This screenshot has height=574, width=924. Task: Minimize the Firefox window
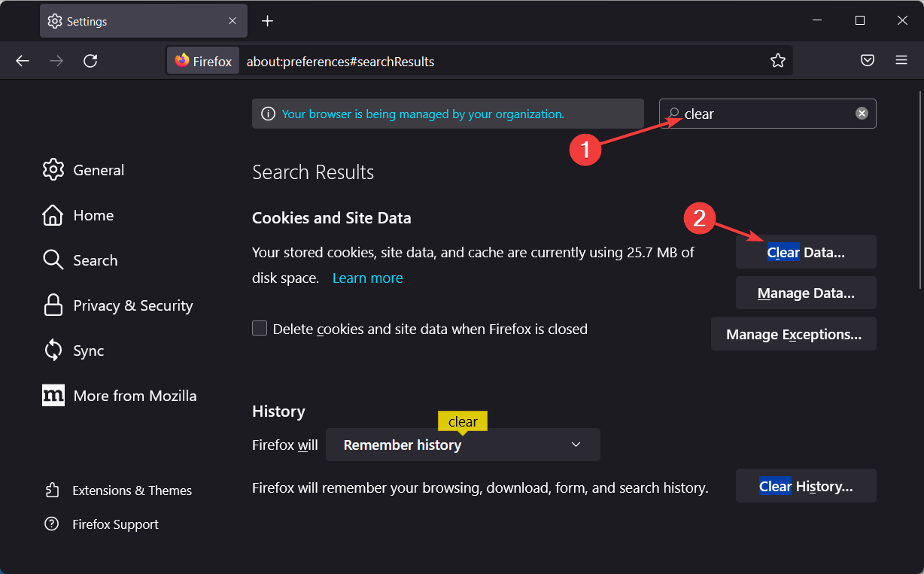point(818,21)
